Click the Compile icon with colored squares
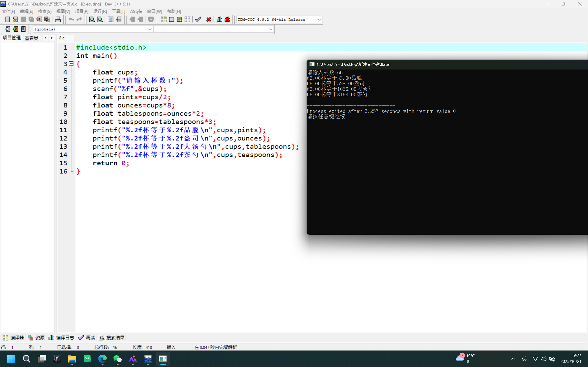 [164, 19]
